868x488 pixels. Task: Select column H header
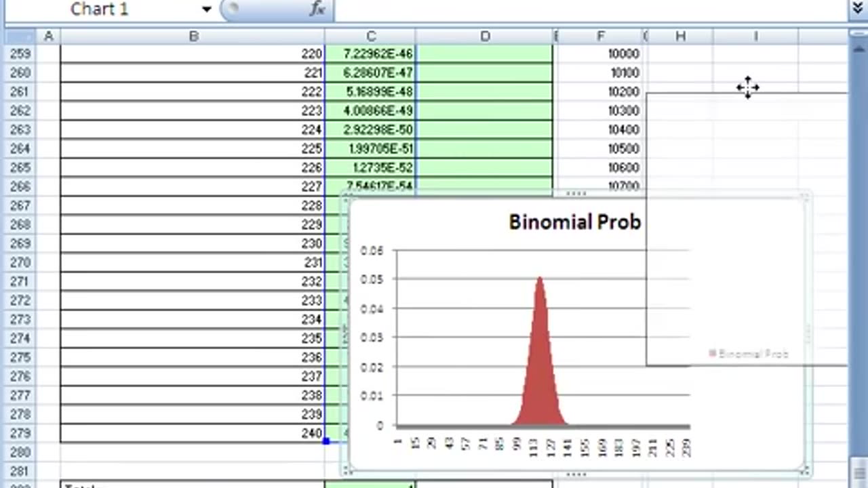pos(680,37)
